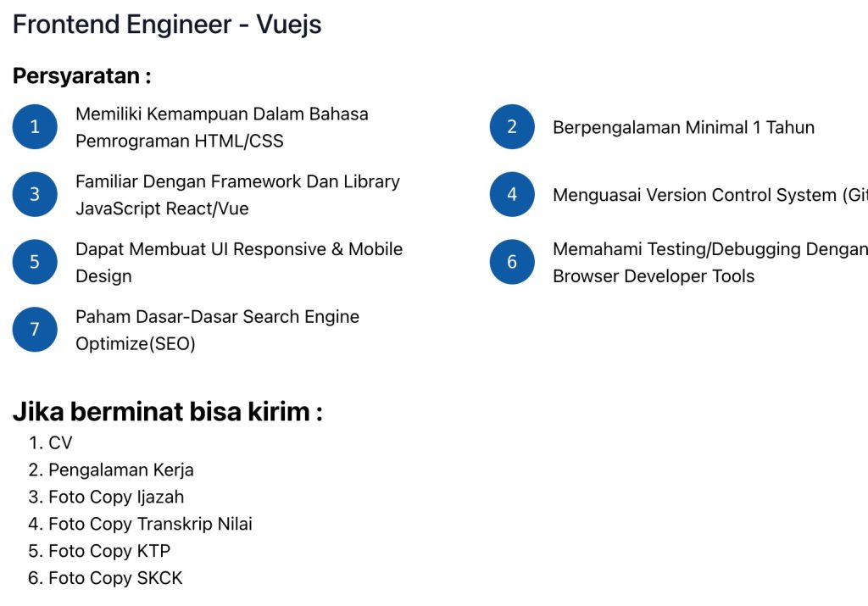The height and width of the screenshot is (606, 868).
Task: Click the numbered circle badge 2
Action: (x=512, y=127)
